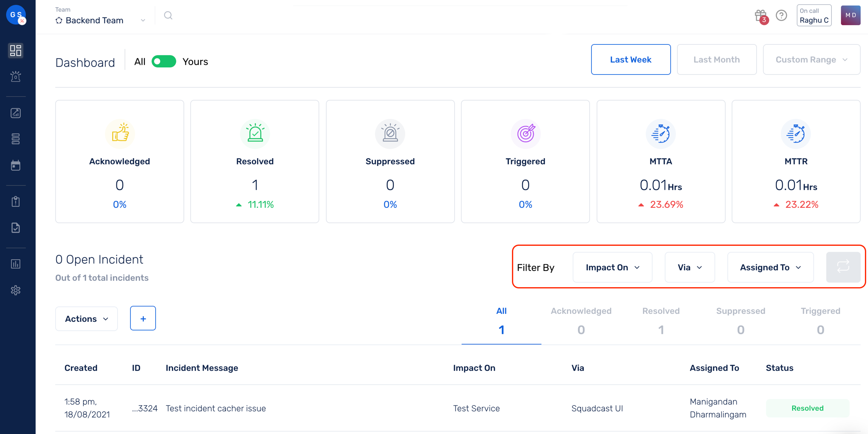Open the gift box notifications icon
The image size is (868, 434).
[x=761, y=16]
